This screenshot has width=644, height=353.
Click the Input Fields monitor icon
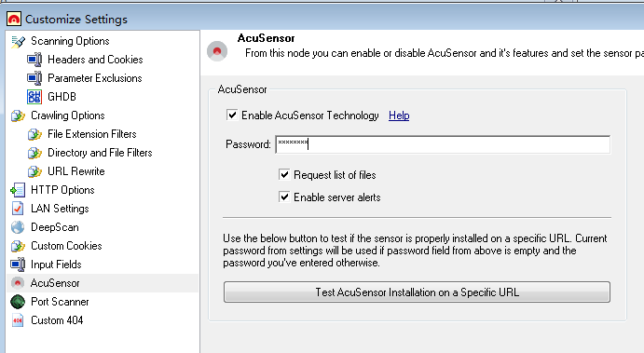click(18, 265)
